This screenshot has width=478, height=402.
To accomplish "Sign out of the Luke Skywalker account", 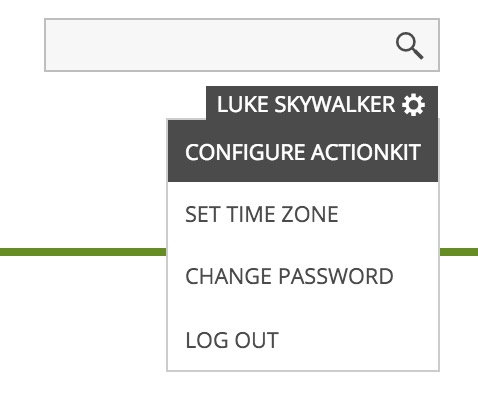I will [x=232, y=340].
